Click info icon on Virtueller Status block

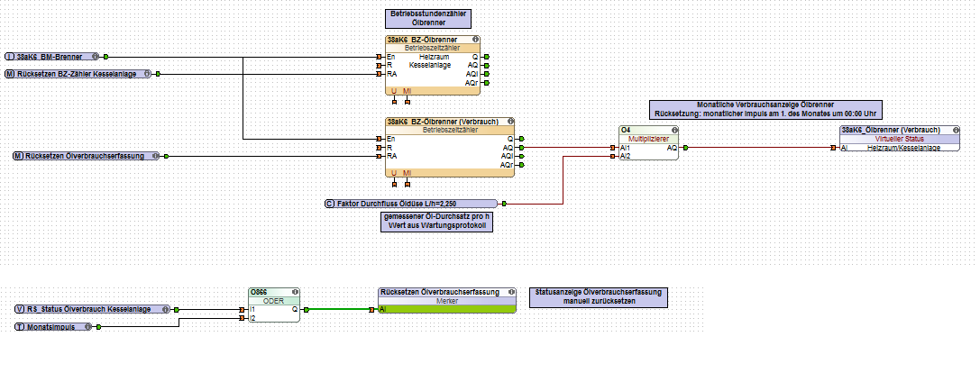[x=955, y=130]
